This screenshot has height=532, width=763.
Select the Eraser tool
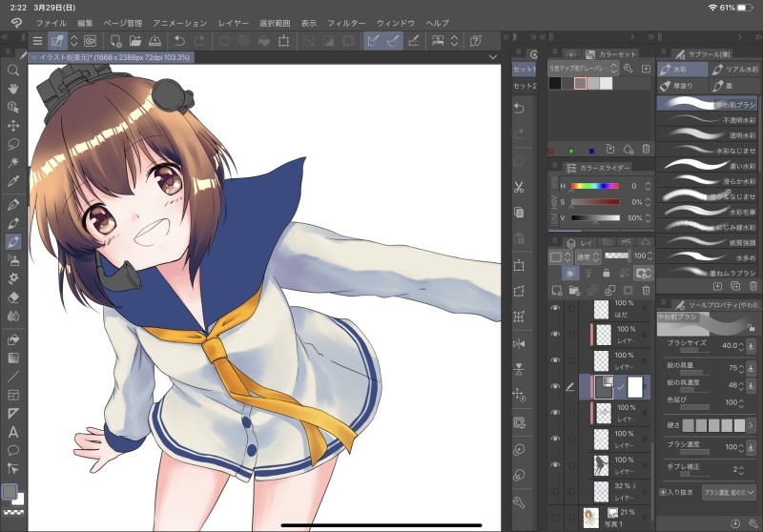coord(13,297)
